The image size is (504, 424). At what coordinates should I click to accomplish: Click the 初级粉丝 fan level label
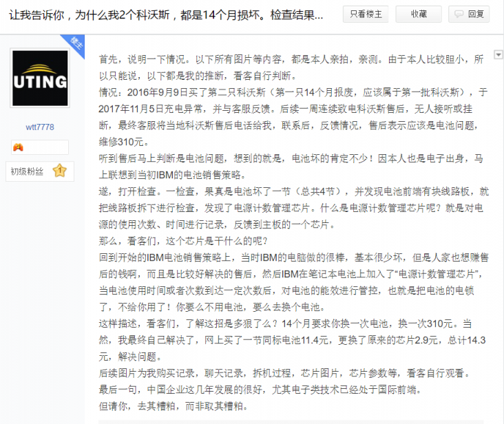(27, 171)
